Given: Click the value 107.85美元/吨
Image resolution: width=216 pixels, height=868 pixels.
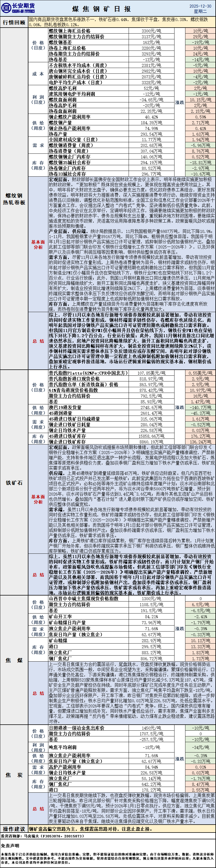Looking at the screenshot, I should pyautogui.click(x=151, y=373).
